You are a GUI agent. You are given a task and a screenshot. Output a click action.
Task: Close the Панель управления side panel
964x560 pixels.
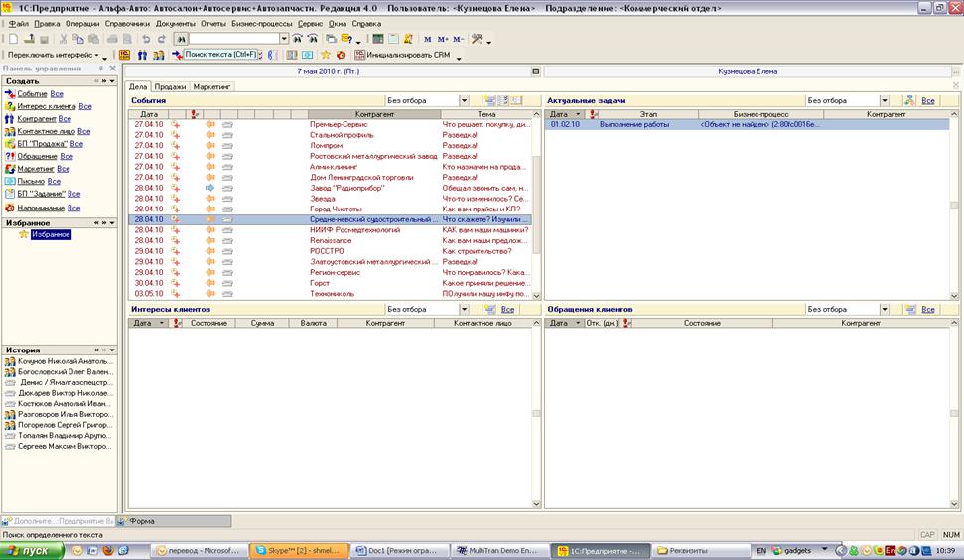(113, 69)
